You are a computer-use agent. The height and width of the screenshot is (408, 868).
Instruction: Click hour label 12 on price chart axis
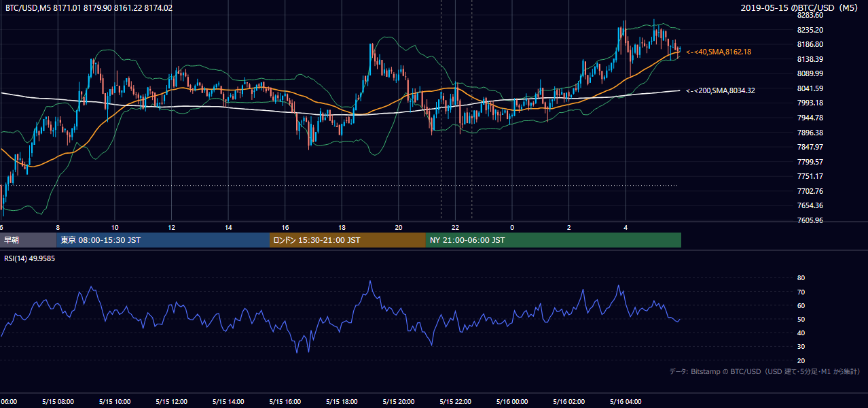coord(172,228)
